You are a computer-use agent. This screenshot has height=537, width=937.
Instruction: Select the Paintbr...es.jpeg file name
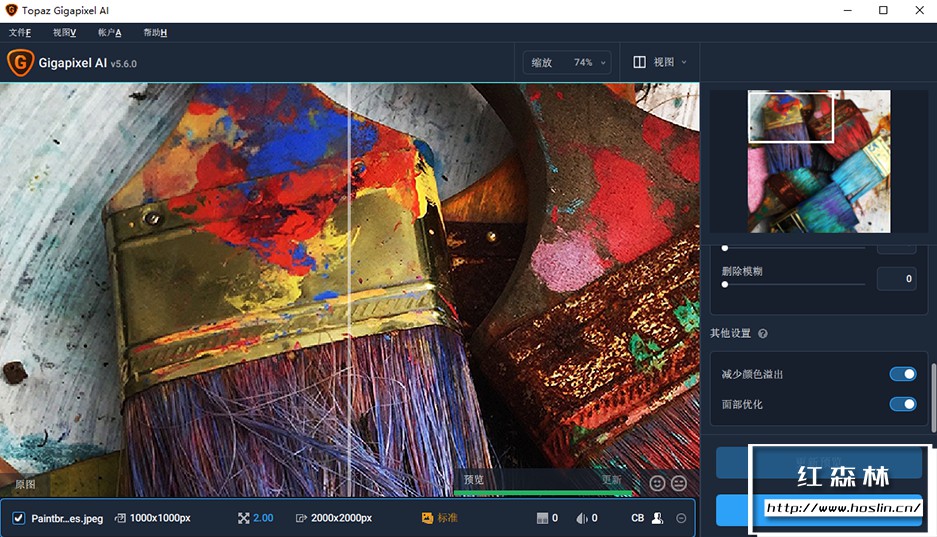[x=67, y=518]
